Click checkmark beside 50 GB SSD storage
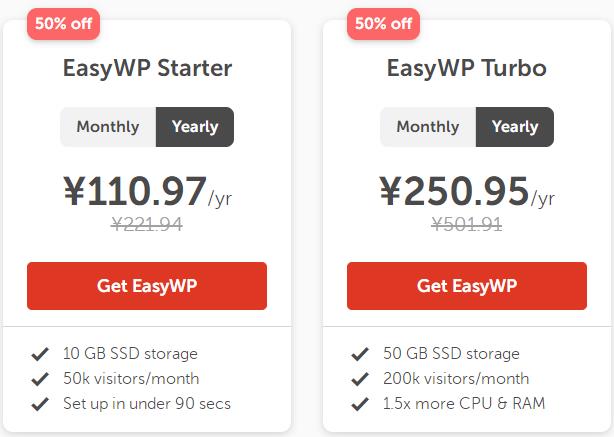This screenshot has width=614, height=437. tap(360, 354)
